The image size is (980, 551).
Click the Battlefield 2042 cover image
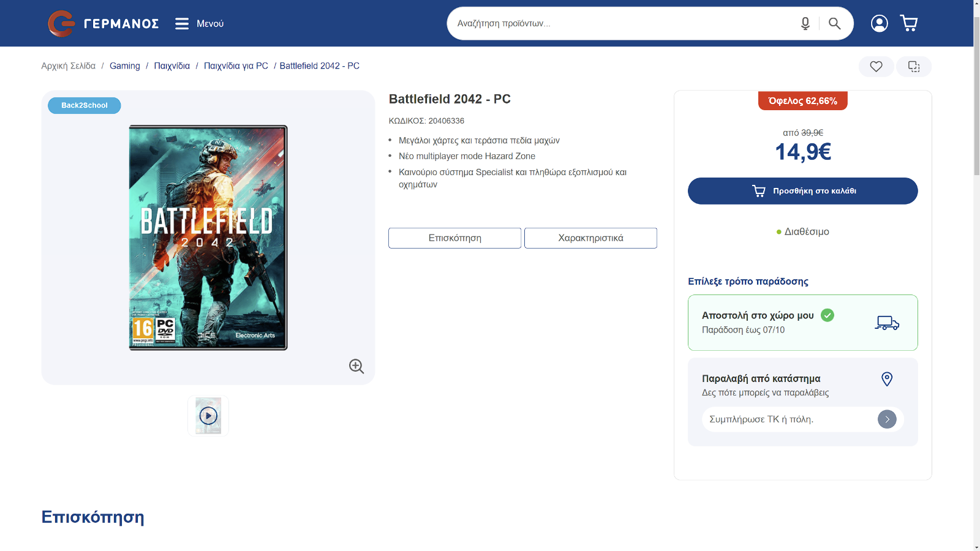click(208, 238)
